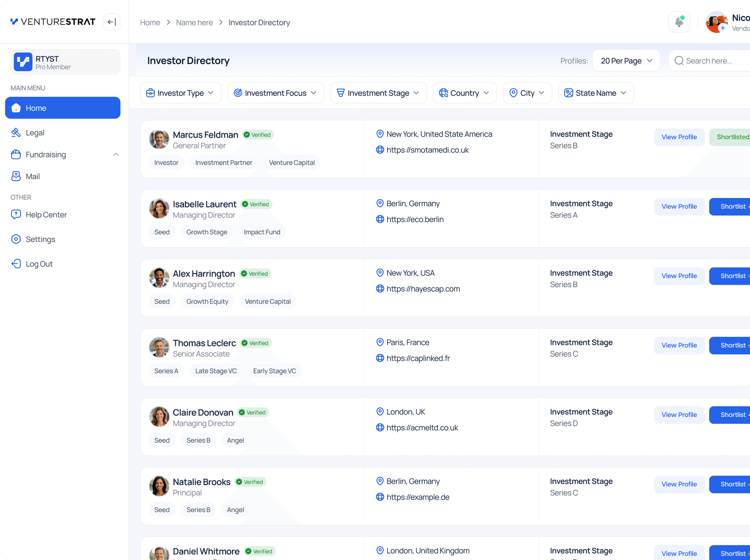
Task: Click the globe icon beside example.de
Action: 380,497
